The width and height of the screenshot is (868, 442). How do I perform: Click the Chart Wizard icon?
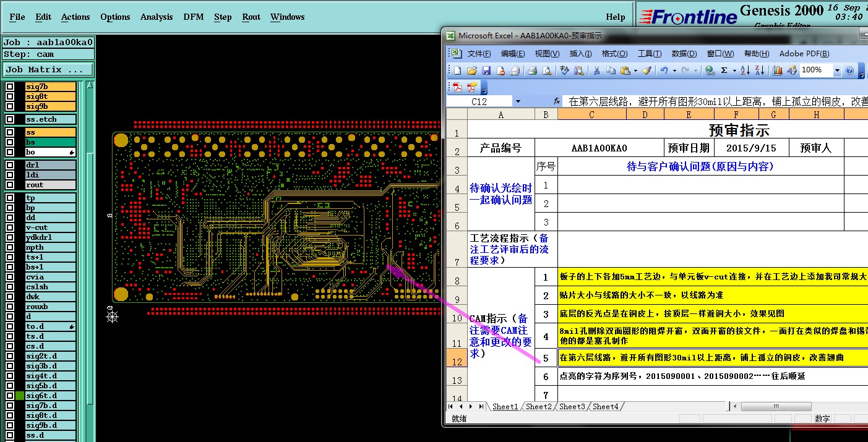pyautogui.click(x=778, y=70)
